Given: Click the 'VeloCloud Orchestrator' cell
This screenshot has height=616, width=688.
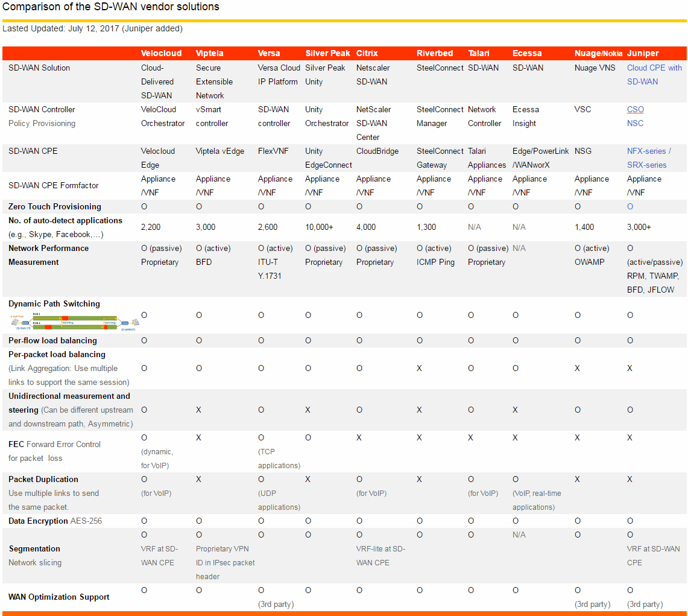Looking at the screenshot, I should 163,116.
